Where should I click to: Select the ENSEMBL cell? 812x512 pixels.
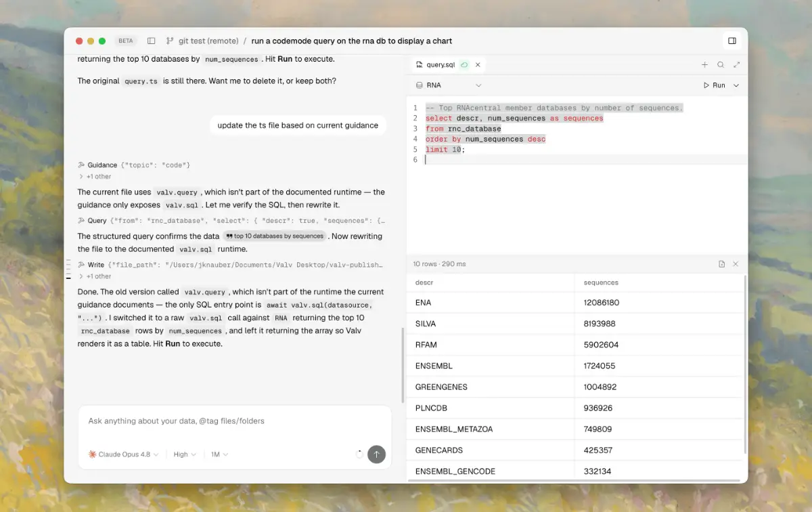point(490,366)
